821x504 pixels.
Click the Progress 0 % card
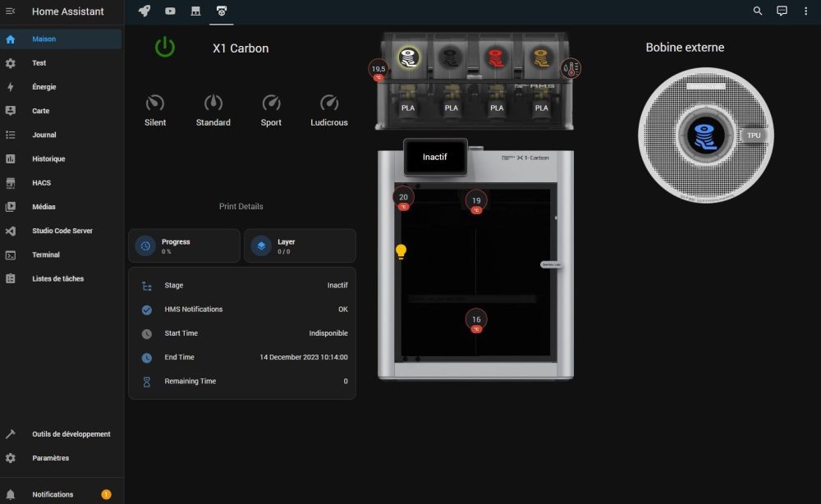184,246
